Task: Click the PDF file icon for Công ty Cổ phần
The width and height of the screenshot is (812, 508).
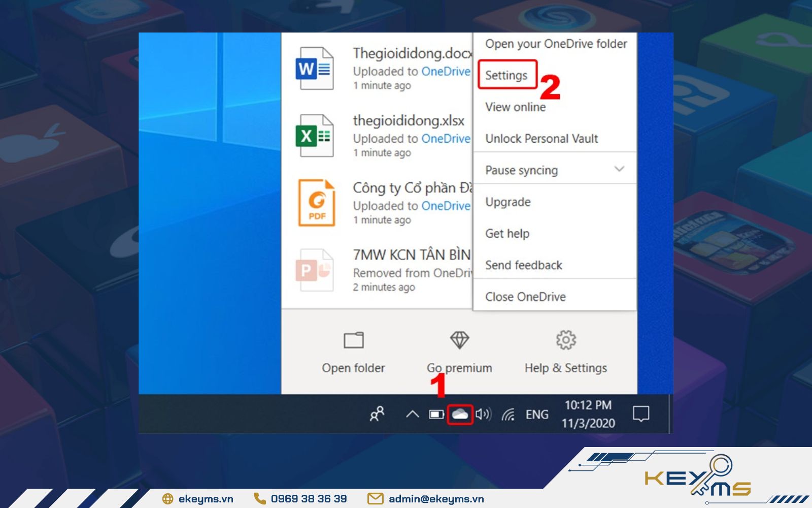Action: [317, 202]
